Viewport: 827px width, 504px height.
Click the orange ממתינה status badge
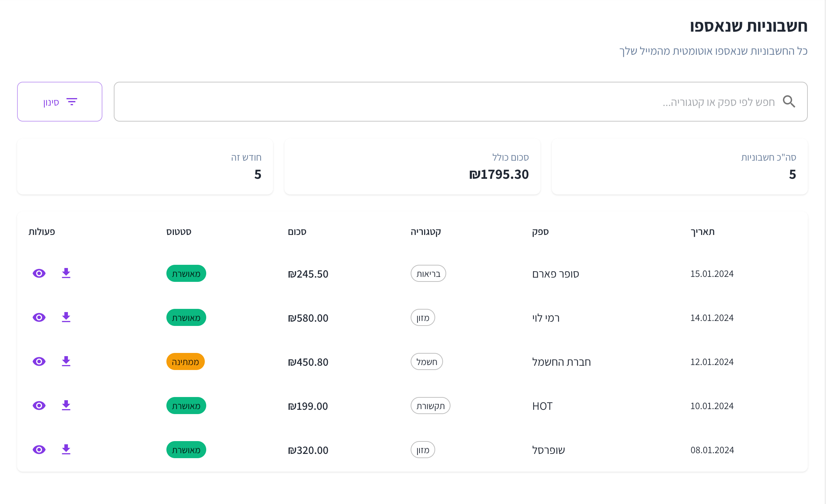tap(185, 361)
